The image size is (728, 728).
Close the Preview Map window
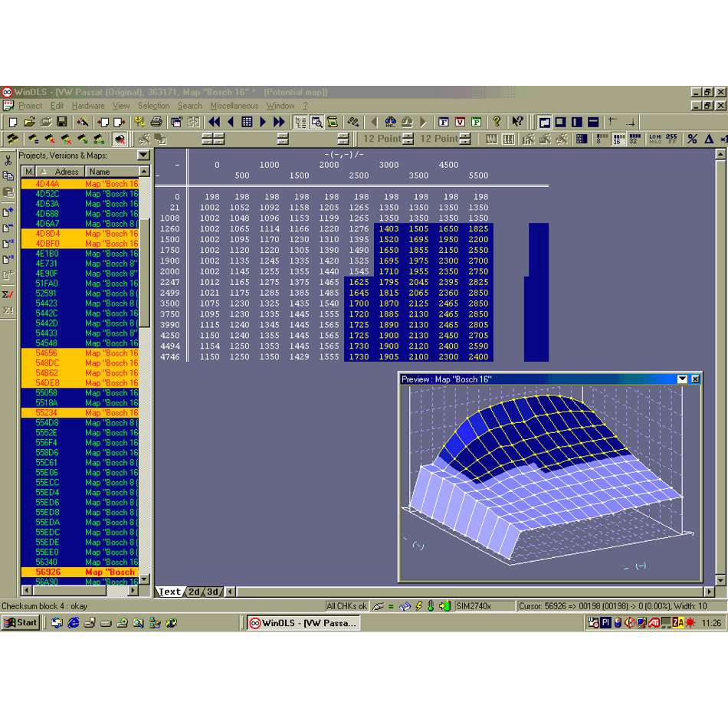point(695,379)
